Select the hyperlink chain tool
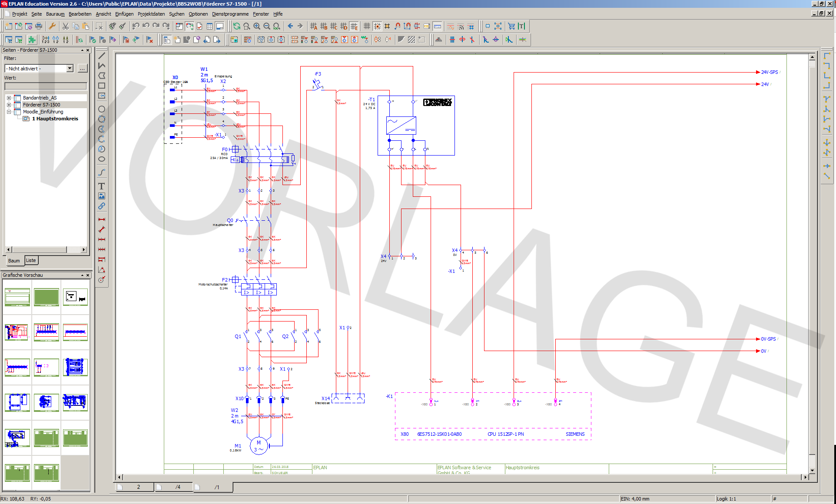The width and height of the screenshot is (836, 504). 102,206
